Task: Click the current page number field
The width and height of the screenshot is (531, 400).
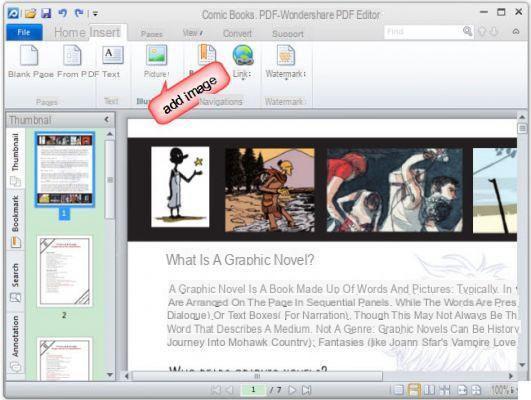Action: (x=253, y=390)
